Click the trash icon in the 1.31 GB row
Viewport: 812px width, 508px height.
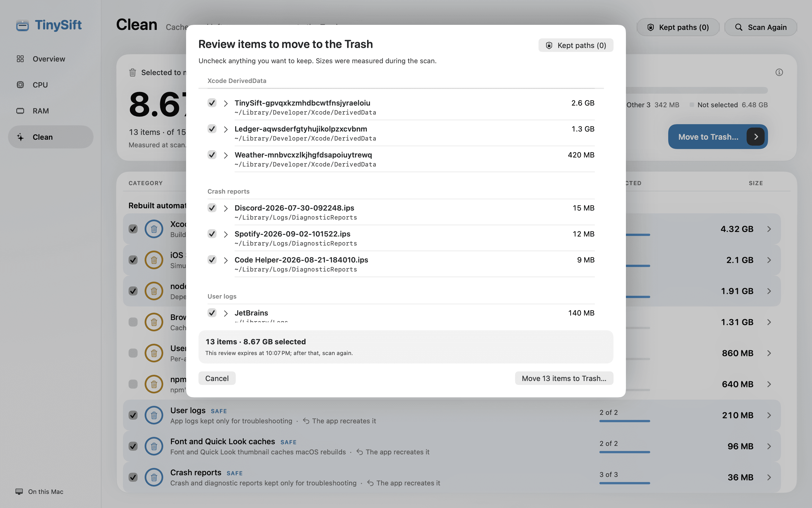click(154, 322)
